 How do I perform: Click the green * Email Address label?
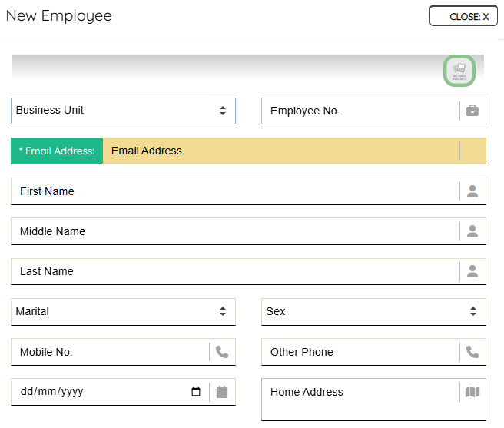point(57,151)
